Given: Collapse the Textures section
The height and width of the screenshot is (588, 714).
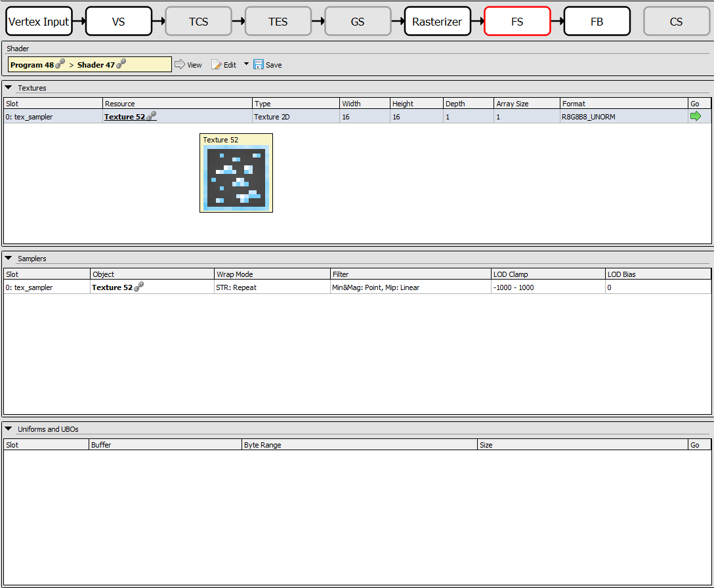Looking at the screenshot, I should [8, 87].
